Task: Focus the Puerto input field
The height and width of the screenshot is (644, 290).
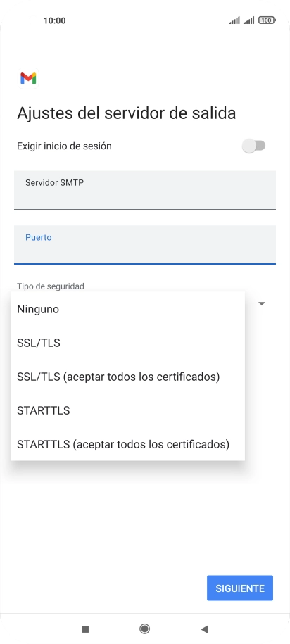Action: point(144,245)
